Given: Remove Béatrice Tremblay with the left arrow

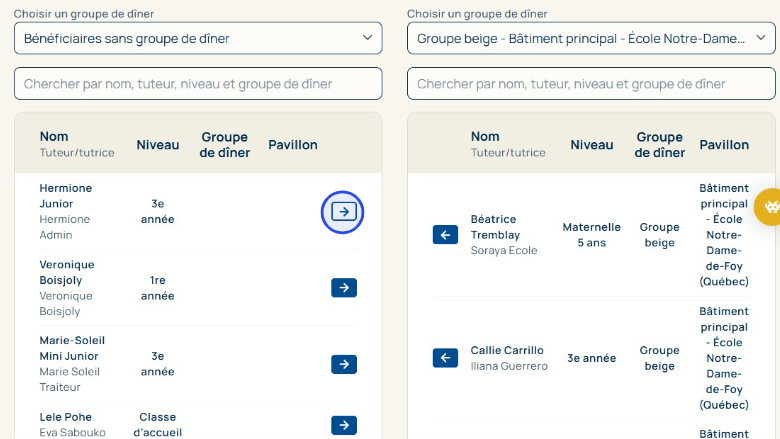Looking at the screenshot, I should tap(445, 235).
